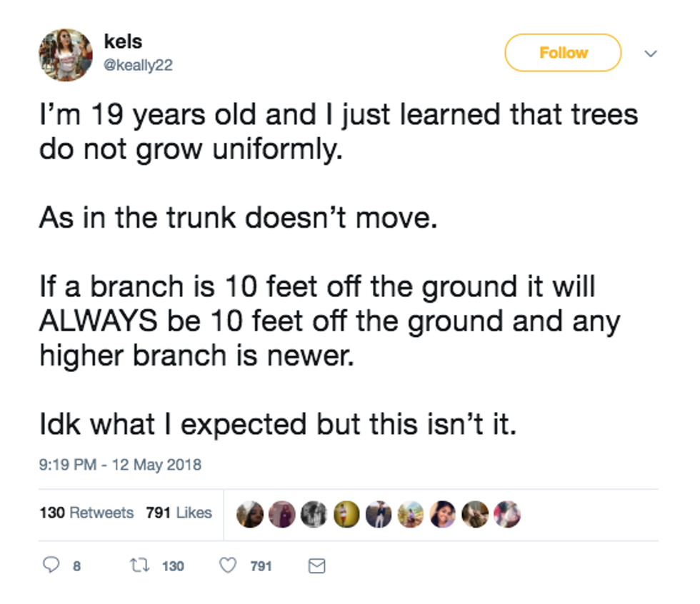This screenshot has width=700, height=604.
Task: Click the envelope direct message icon
Action: (316, 565)
